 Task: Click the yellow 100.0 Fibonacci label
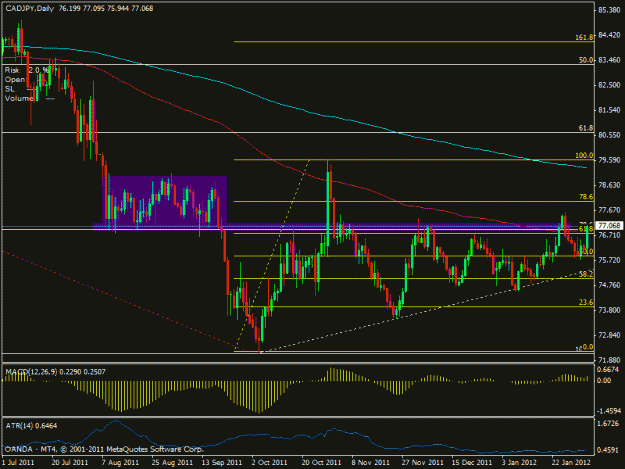click(x=584, y=155)
